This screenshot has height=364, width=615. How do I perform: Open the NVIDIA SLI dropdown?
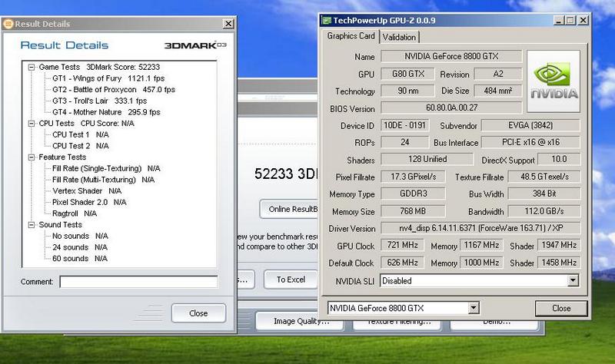(x=573, y=280)
